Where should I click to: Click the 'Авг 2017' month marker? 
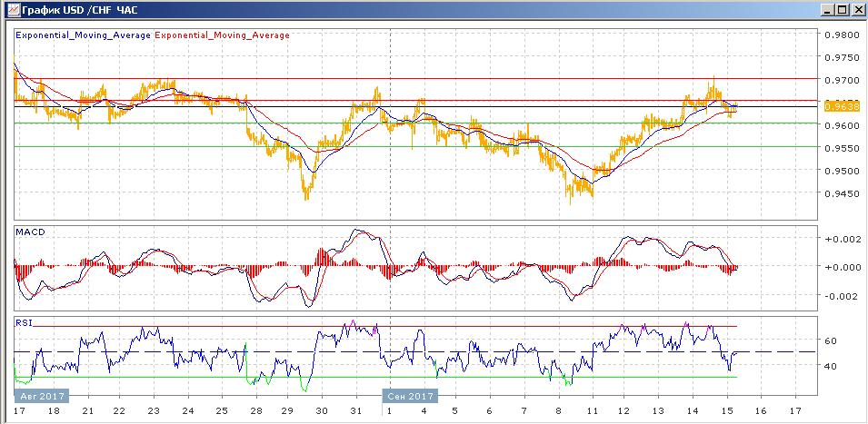tap(42, 396)
